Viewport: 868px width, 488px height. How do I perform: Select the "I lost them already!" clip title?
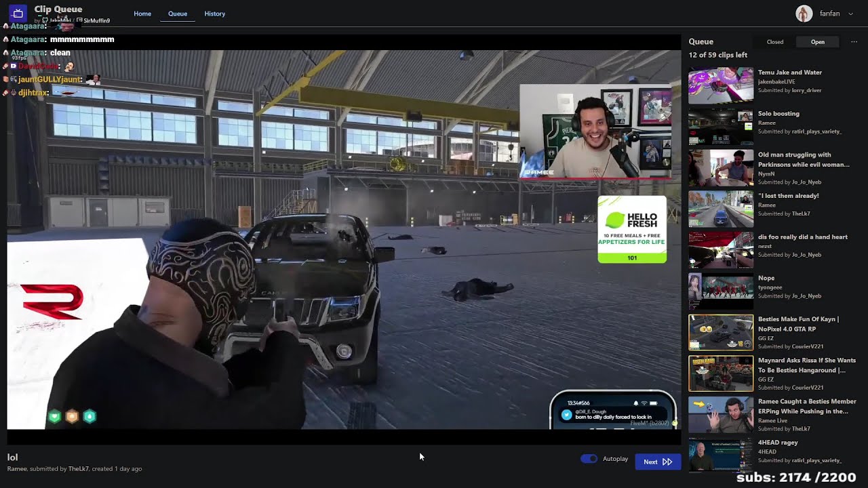pos(789,196)
